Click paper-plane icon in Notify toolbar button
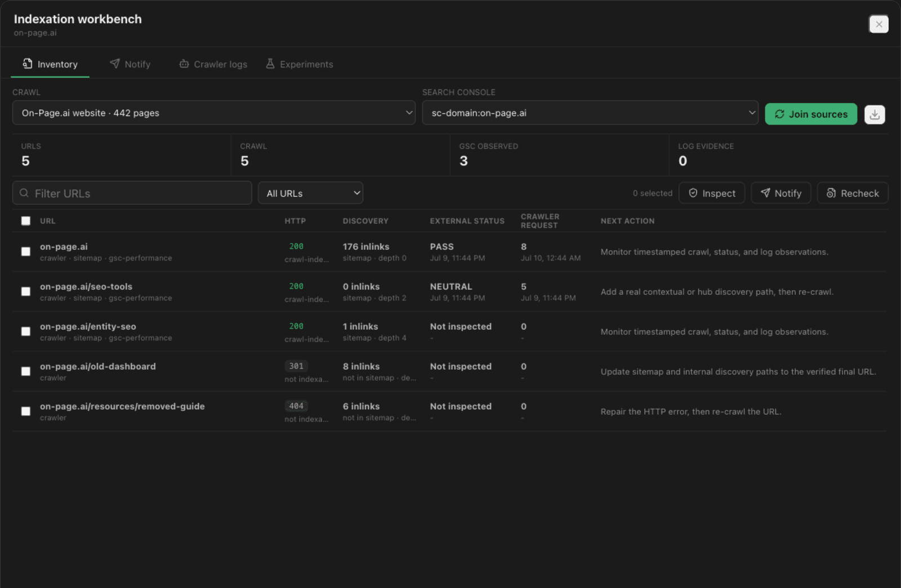Screen dimensions: 901x588 765,193
